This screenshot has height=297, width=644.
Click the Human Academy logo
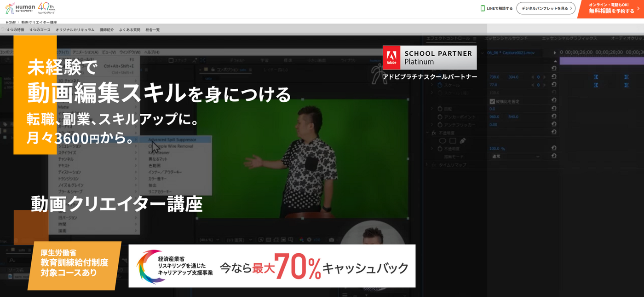pos(20,8)
